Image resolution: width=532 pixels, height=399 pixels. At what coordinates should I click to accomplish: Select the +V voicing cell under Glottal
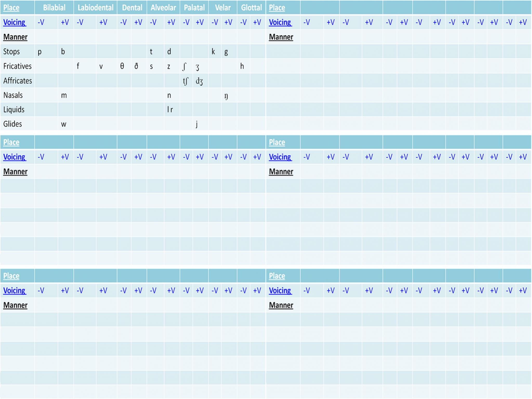tap(258, 22)
